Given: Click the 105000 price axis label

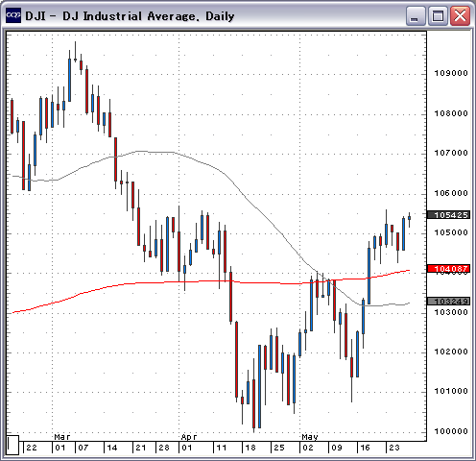Looking at the screenshot, I should tap(451, 232).
